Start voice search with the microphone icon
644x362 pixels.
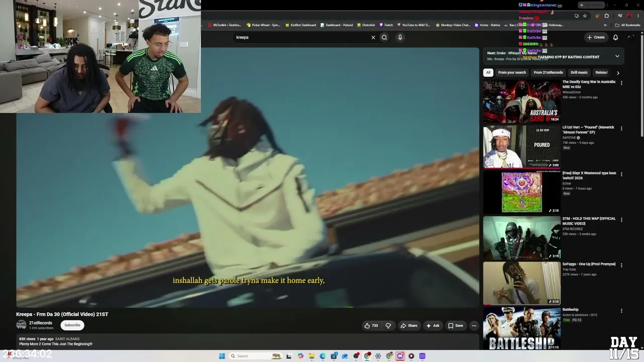(400, 37)
